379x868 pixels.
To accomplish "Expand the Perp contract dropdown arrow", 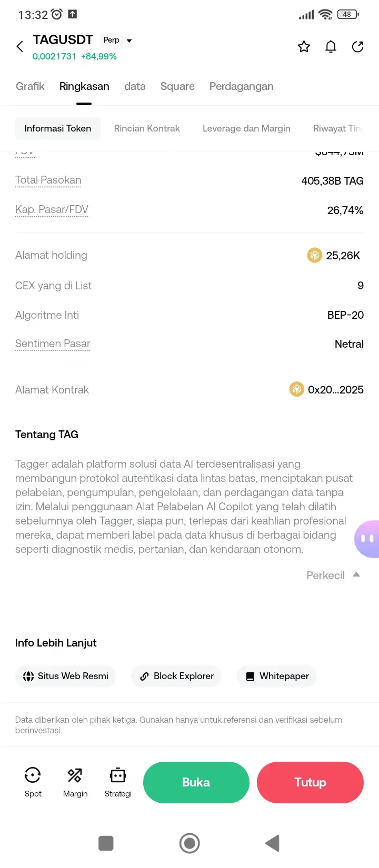I will coord(129,41).
